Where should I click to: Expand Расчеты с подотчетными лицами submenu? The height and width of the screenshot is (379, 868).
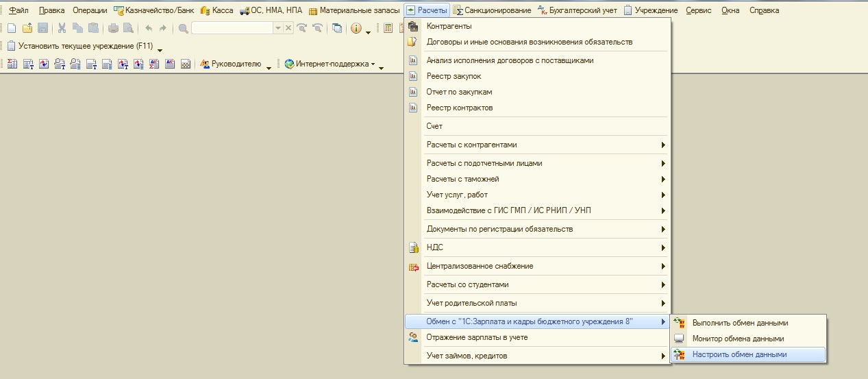click(x=538, y=163)
